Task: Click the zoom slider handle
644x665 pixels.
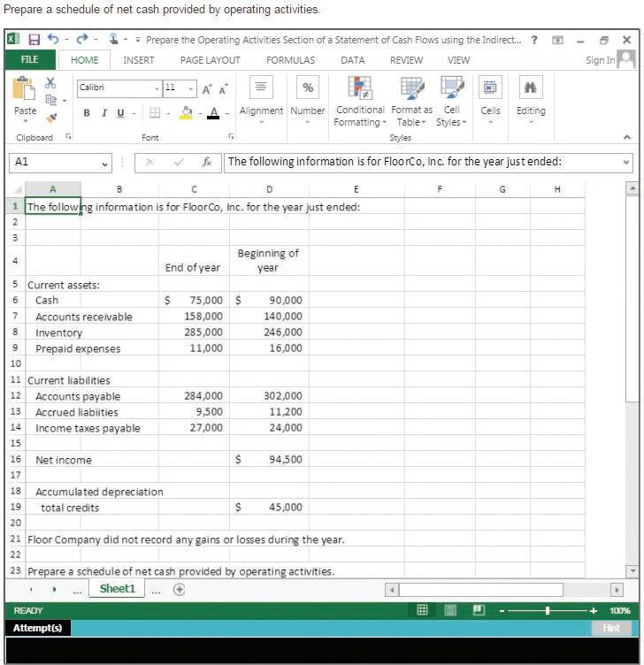Action: coord(548,610)
